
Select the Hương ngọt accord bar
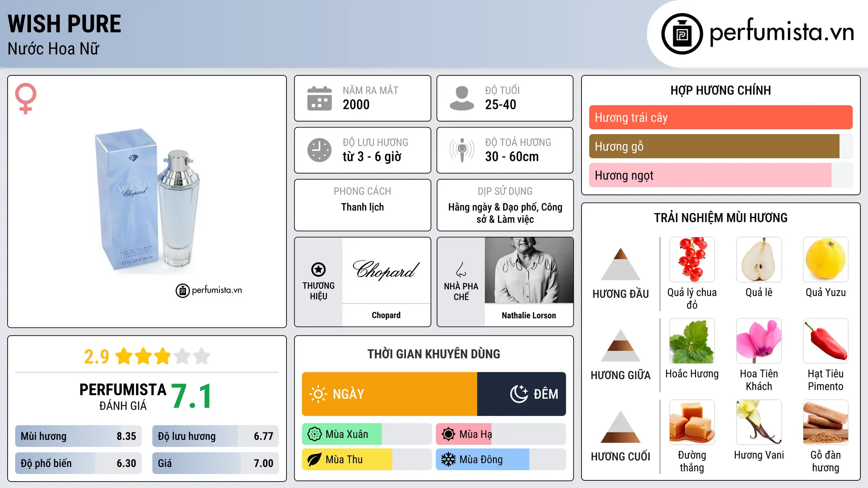click(x=721, y=175)
